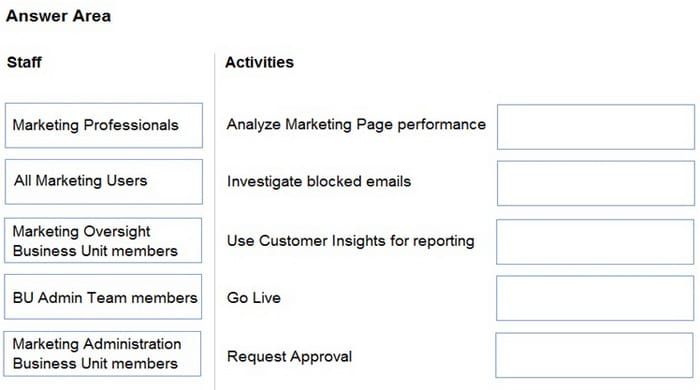Click the Go Live activity label
Screen dimensions: 700x390
(254, 298)
